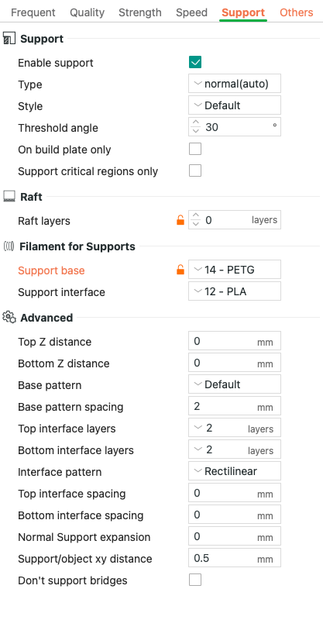Open the Strength tab
The width and height of the screenshot is (323, 644).
point(140,12)
